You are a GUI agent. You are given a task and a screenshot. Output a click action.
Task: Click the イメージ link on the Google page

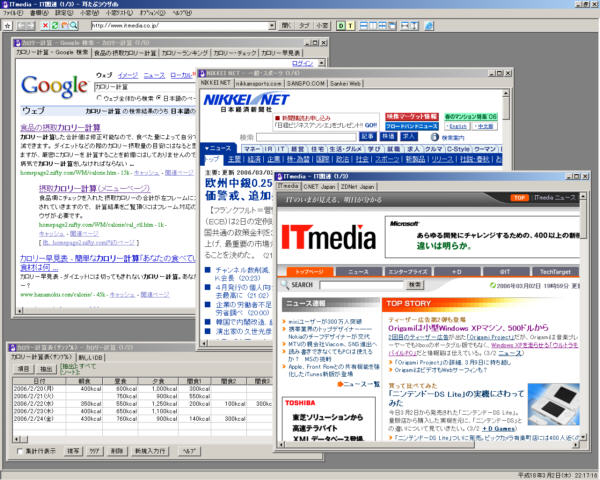tap(128, 75)
